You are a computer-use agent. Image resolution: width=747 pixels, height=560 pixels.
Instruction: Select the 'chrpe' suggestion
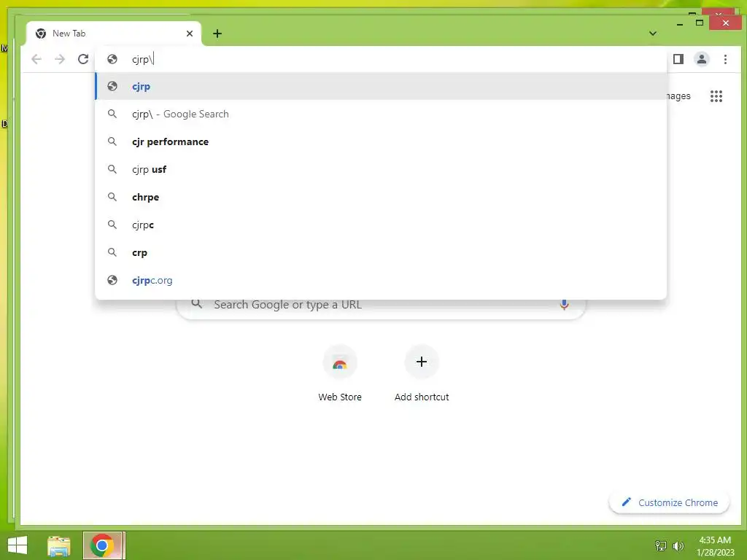pyautogui.click(x=381, y=197)
